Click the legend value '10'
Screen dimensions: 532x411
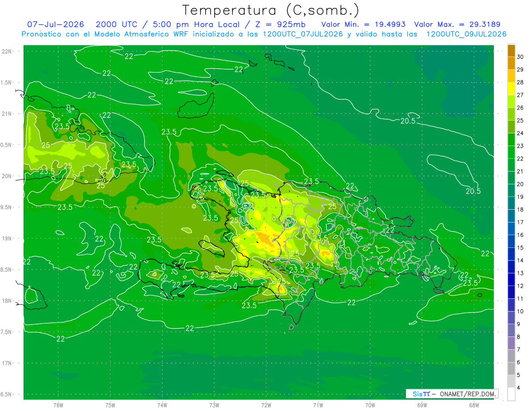tap(520, 312)
